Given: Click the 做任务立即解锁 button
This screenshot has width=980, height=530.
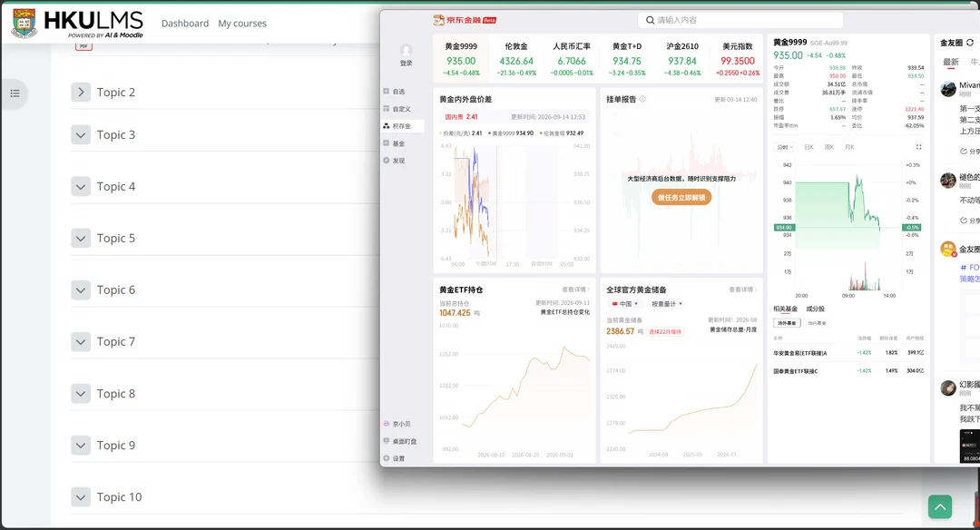Looking at the screenshot, I should [681, 198].
